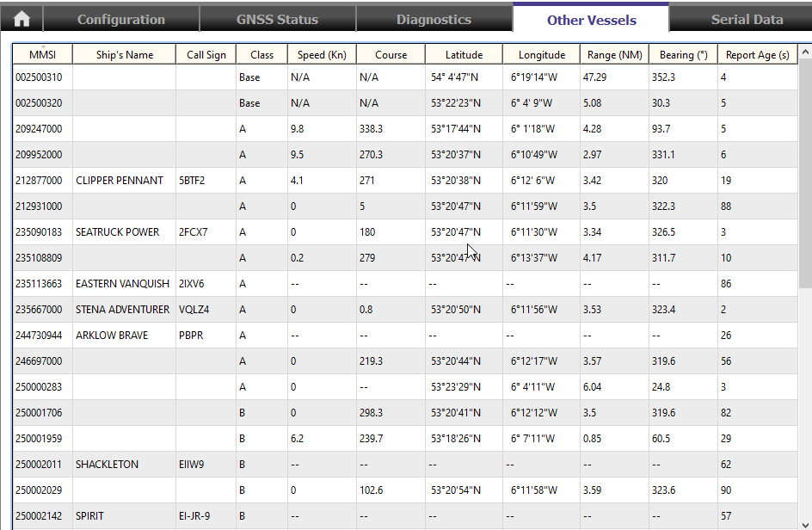
Task: Click course value 338.3
Action: [372, 129]
